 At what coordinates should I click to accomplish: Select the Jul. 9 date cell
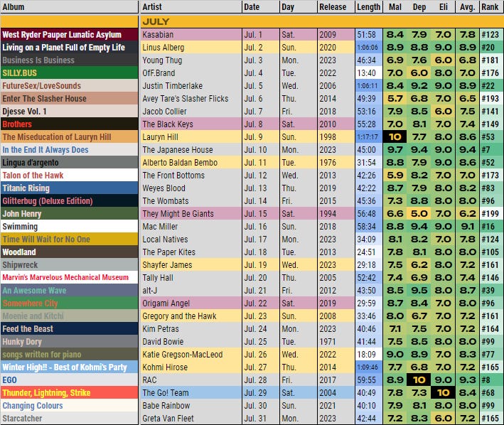click(x=261, y=137)
